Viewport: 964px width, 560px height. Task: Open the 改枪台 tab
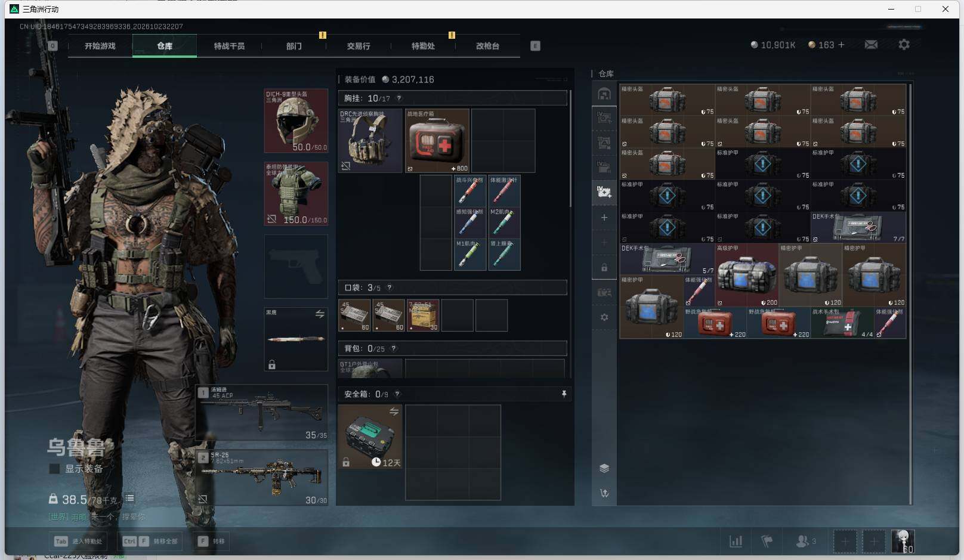click(487, 46)
